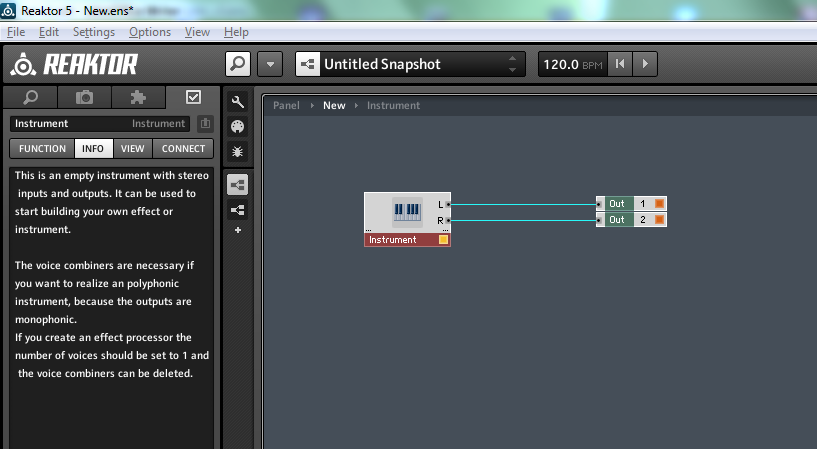Click the info text 'This is an empty instrument'
Viewport: 817px width, 449px height.
coord(83,176)
